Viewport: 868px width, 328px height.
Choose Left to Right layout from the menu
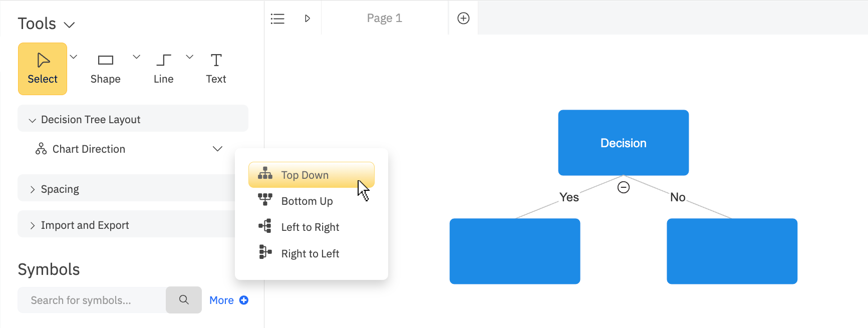(x=310, y=227)
